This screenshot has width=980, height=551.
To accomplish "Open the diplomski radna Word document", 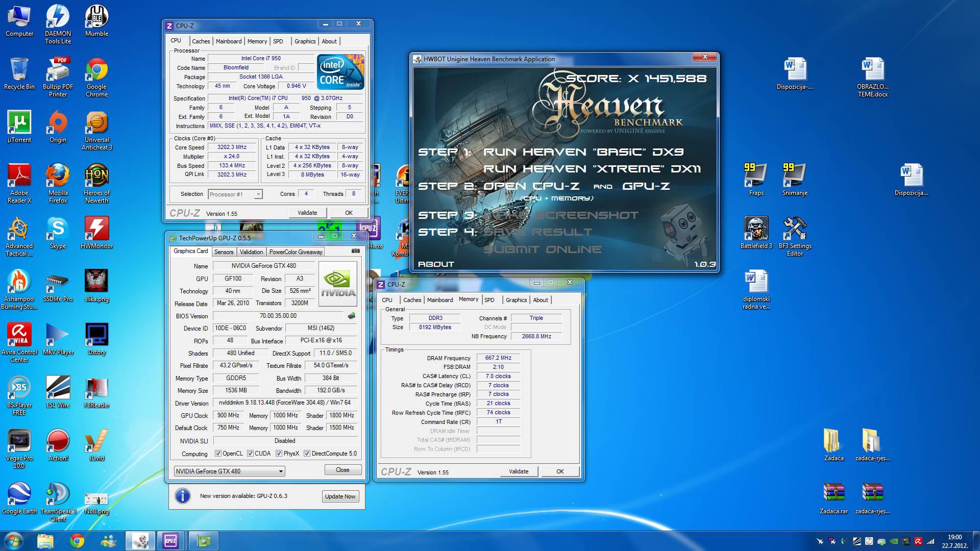I will [756, 289].
